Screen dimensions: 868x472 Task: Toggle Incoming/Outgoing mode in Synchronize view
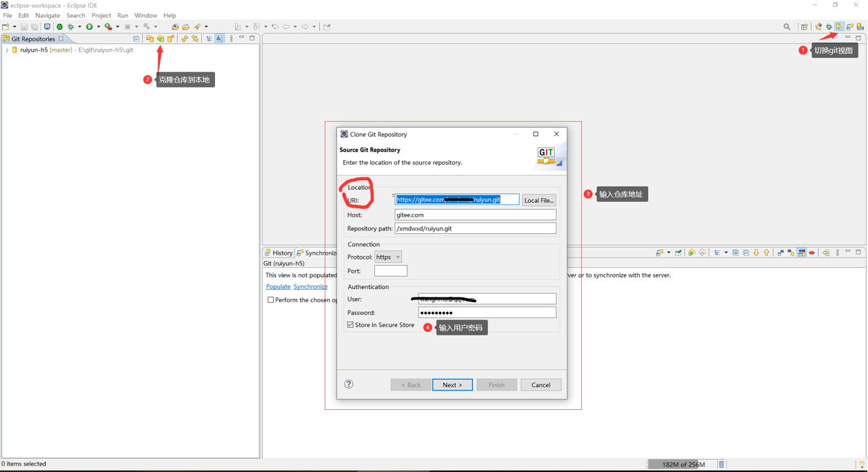click(801, 253)
